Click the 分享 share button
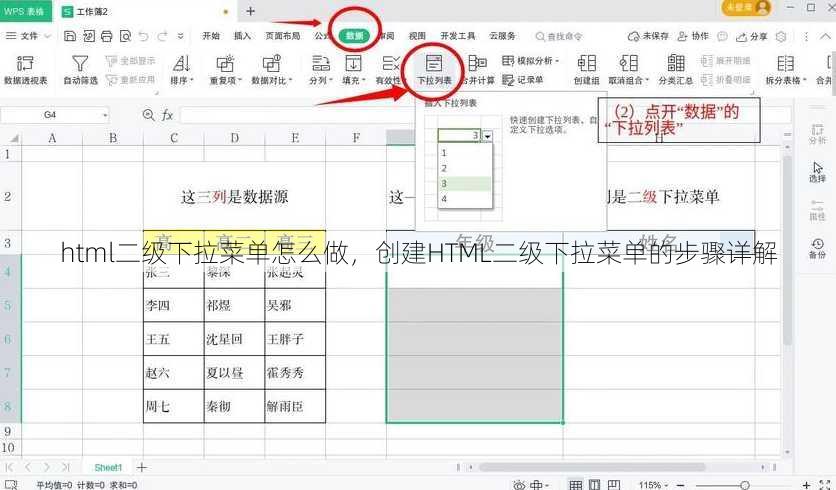Viewport: 836px width, 490px height. (751, 36)
